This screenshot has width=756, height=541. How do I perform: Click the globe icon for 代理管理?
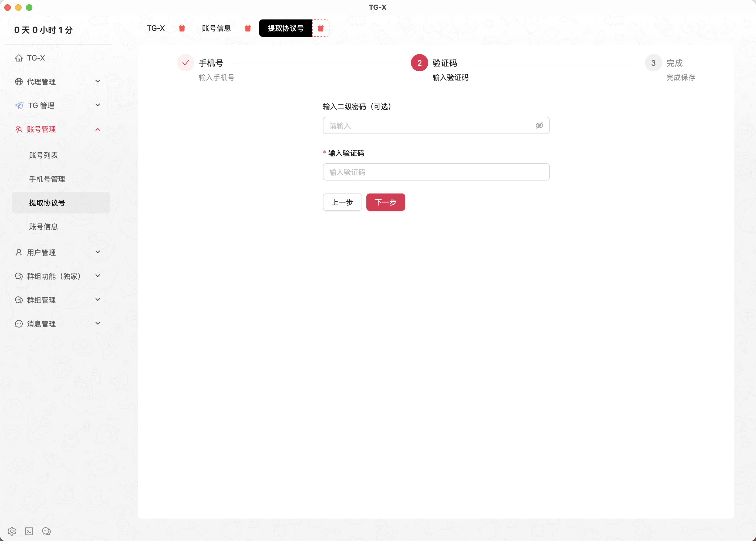click(19, 82)
